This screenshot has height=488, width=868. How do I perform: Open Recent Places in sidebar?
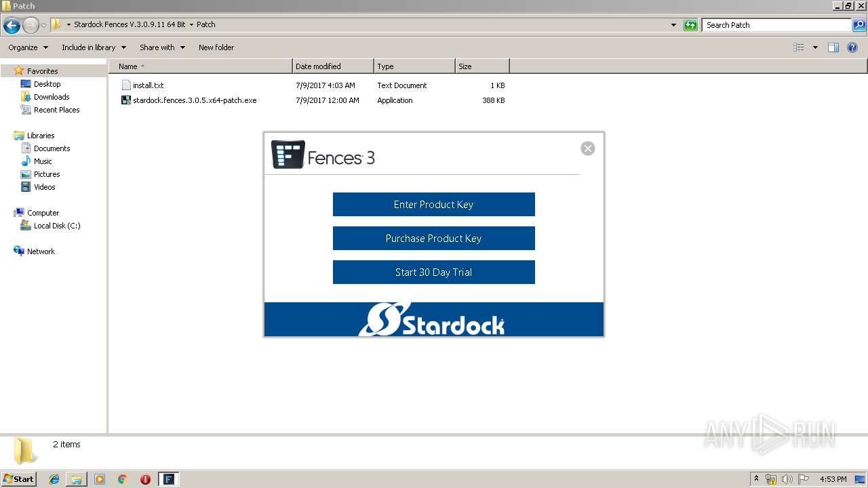56,110
